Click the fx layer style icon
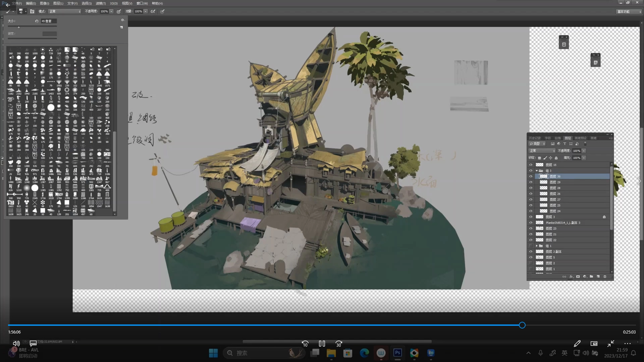The height and width of the screenshot is (362, 644). coord(571,277)
